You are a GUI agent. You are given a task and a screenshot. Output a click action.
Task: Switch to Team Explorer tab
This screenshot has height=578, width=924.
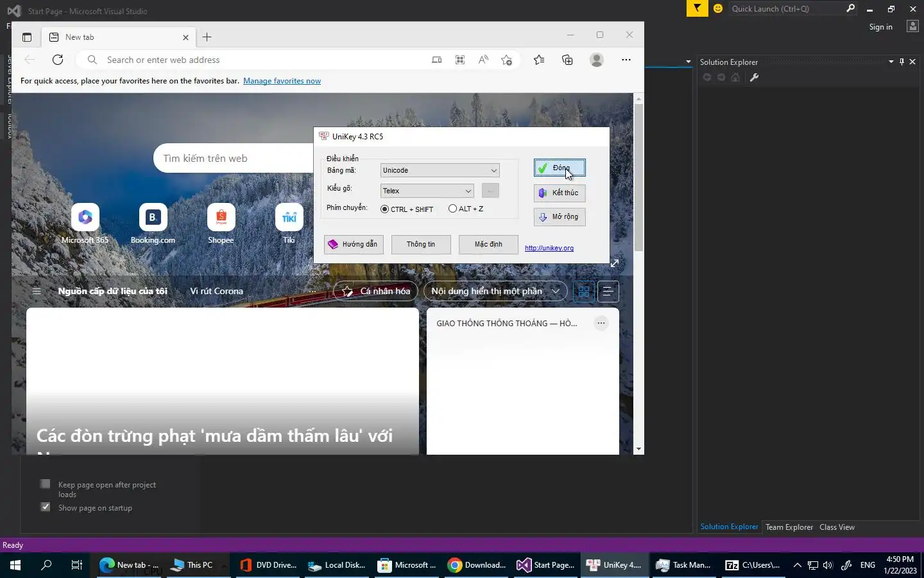789,527
